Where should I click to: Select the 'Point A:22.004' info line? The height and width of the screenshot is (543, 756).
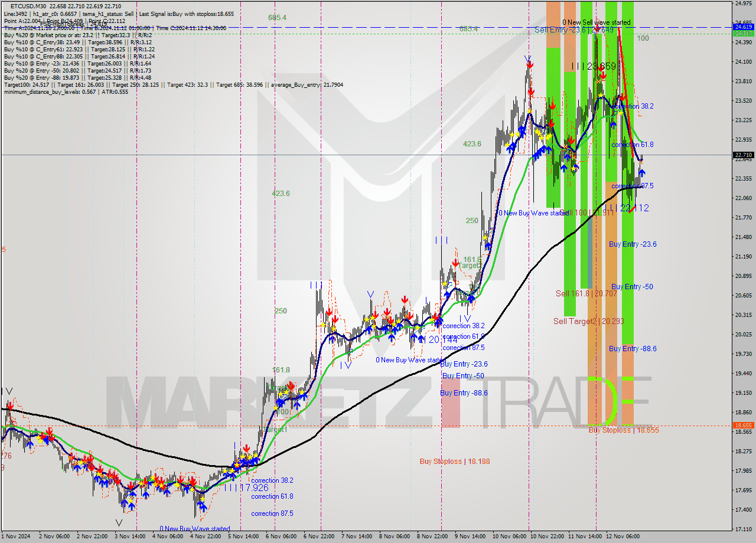click(x=65, y=21)
